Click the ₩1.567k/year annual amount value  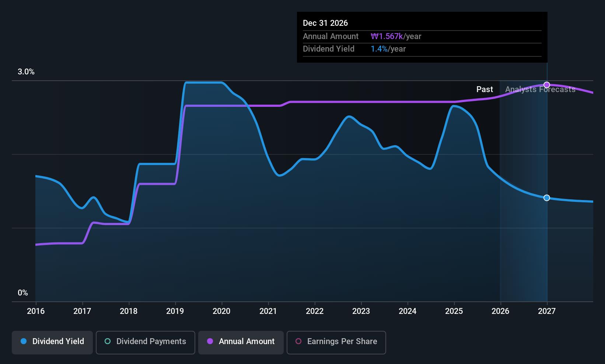(396, 36)
